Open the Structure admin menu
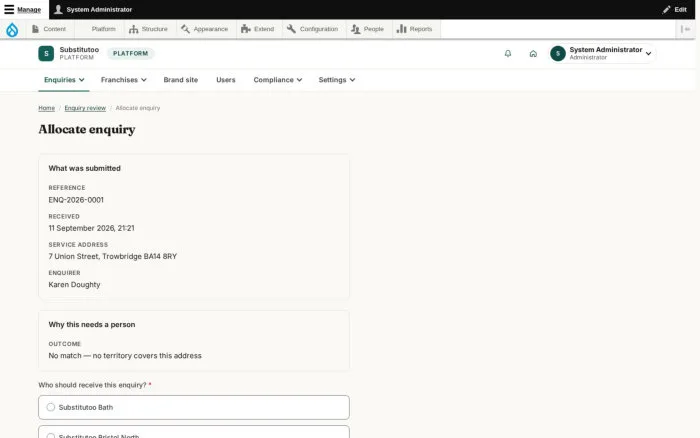This screenshot has height=438, width=700. click(x=149, y=29)
